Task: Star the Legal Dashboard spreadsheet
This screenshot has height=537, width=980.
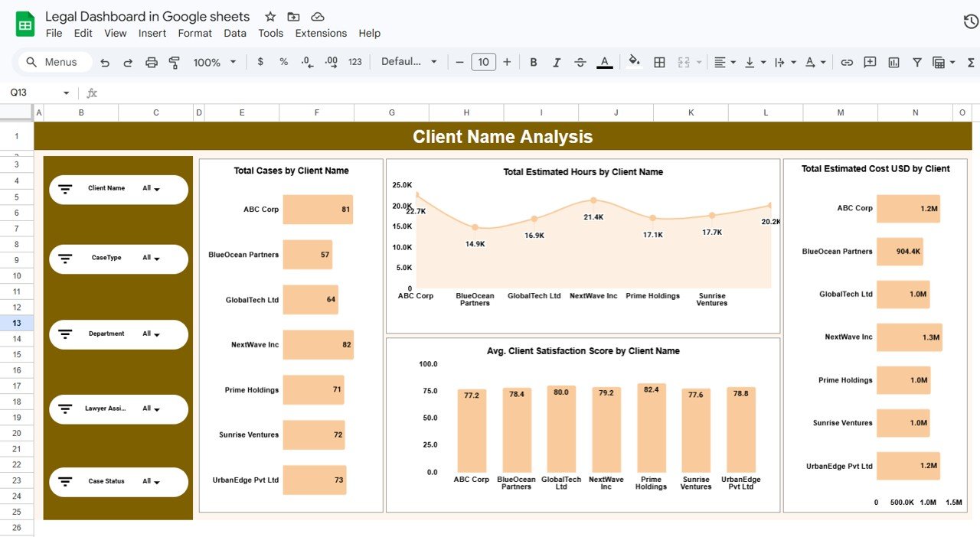Action: [269, 16]
